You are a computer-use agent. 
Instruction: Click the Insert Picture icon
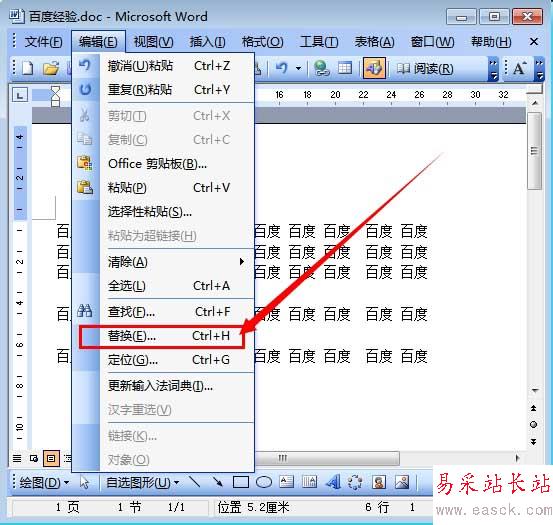click(402, 482)
